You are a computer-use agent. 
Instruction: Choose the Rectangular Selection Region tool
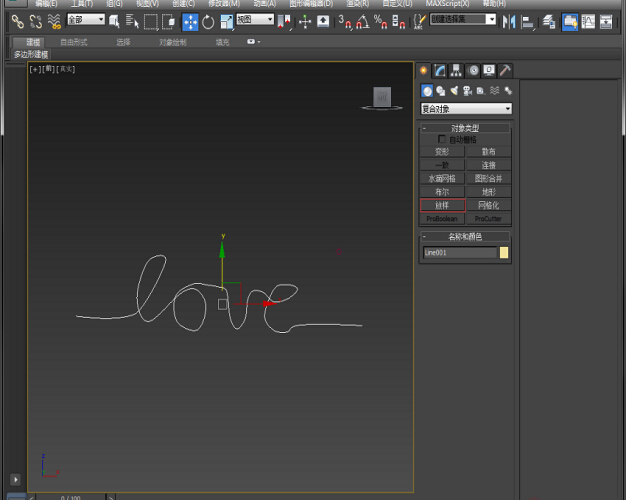(x=151, y=21)
